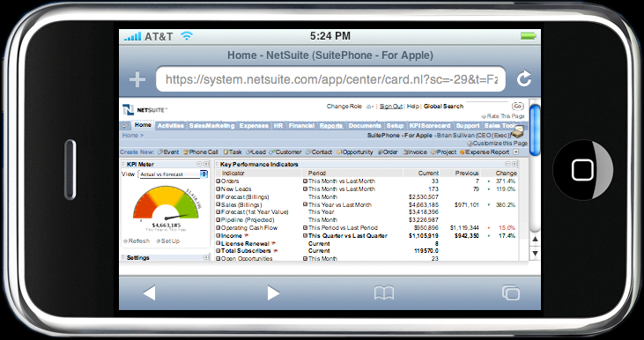
Task: Open the Support tab
Action: (468, 126)
